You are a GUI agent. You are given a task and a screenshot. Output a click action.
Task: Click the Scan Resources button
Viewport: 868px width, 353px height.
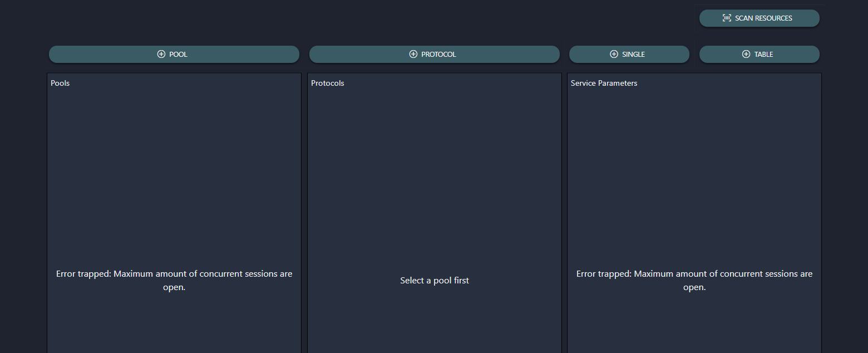759,18
